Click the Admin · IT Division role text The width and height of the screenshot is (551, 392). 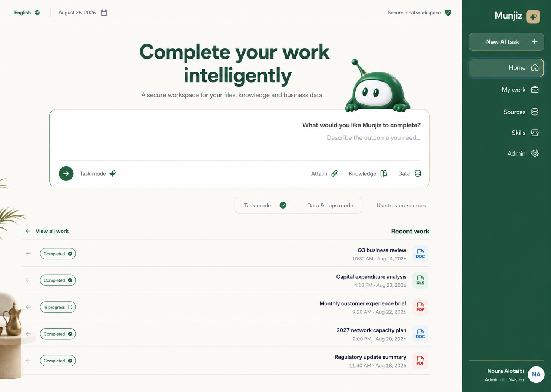504,380
